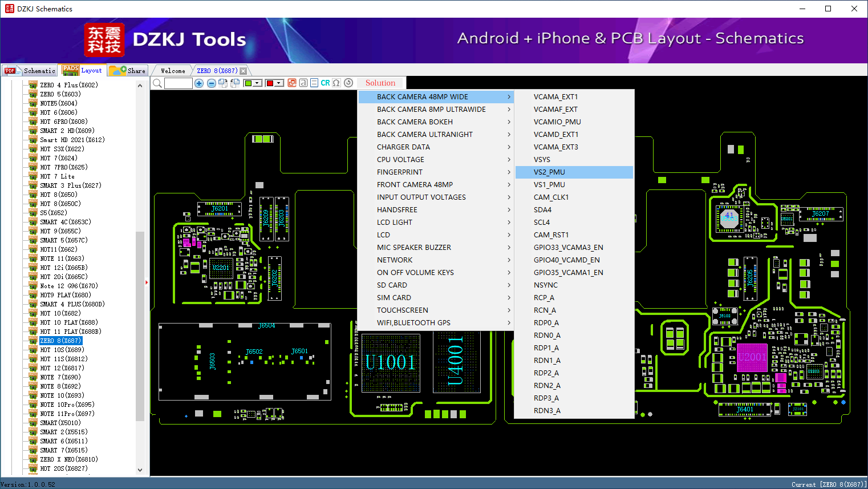Expand the INPUT OUTPUT VOLTAGES submenu arrow
This screenshot has width=868, height=489.
tap(509, 197)
